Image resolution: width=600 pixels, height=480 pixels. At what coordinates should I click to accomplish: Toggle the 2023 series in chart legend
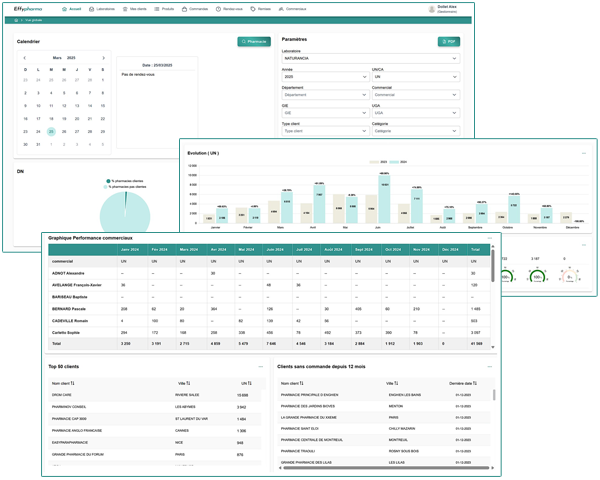tap(373, 161)
